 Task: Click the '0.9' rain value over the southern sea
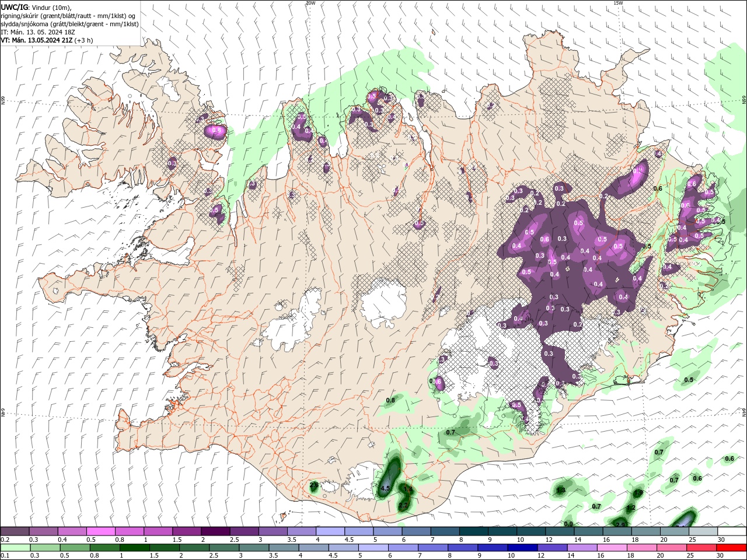point(568,524)
